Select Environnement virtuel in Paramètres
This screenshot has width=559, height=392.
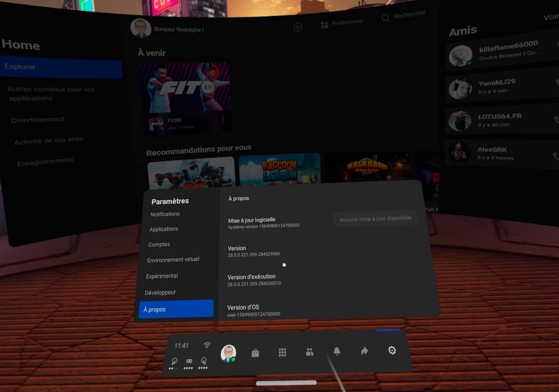[173, 259]
